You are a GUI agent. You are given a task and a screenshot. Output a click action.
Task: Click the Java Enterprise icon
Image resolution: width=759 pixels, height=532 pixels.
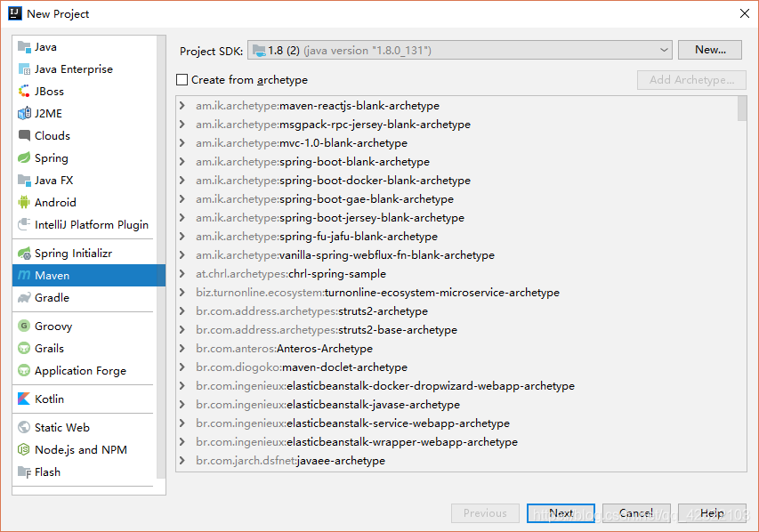pyautogui.click(x=24, y=69)
